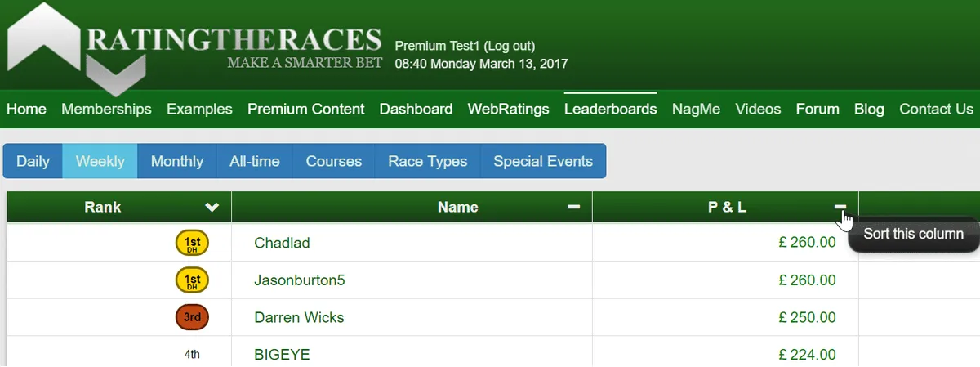This screenshot has height=367, width=980.
Task: Click the £ 250.00 P&L value
Action: point(807,317)
